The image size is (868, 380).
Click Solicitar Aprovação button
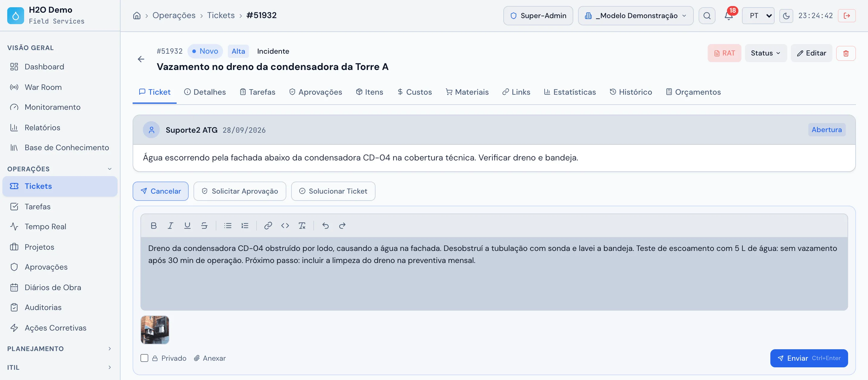click(x=240, y=191)
